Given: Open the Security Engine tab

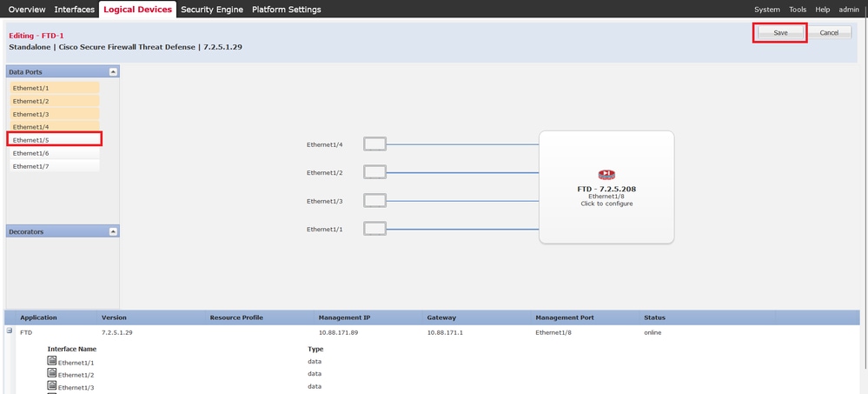Looking at the screenshot, I should click(213, 10).
